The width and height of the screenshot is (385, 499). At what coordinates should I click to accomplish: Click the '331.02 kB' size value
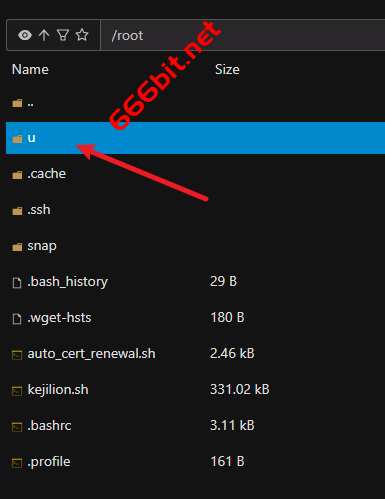point(240,390)
